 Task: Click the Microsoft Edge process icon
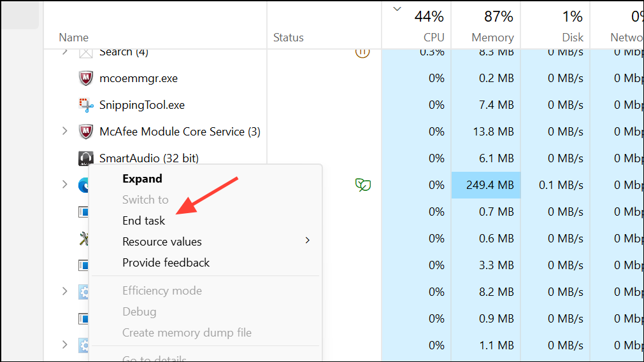pyautogui.click(x=83, y=185)
